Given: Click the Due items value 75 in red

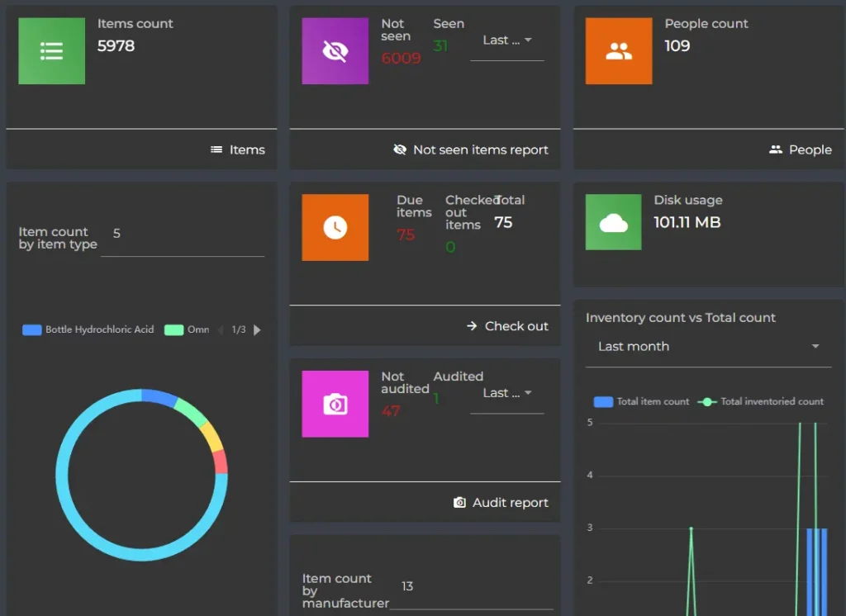Looking at the screenshot, I should pos(406,235).
